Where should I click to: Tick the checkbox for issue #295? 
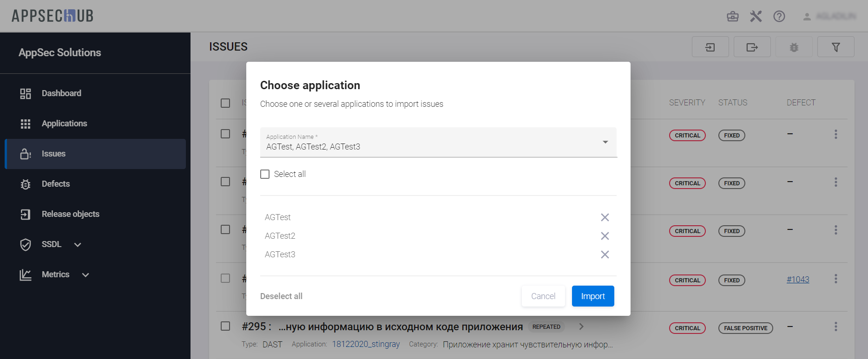[x=225, y=326]
